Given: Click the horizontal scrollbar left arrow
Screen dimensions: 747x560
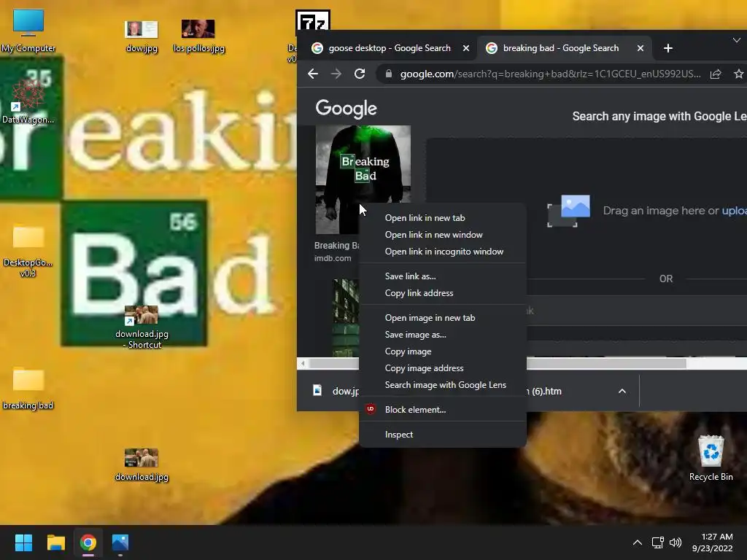Looking at the screenshot, I should coord(303,364).
